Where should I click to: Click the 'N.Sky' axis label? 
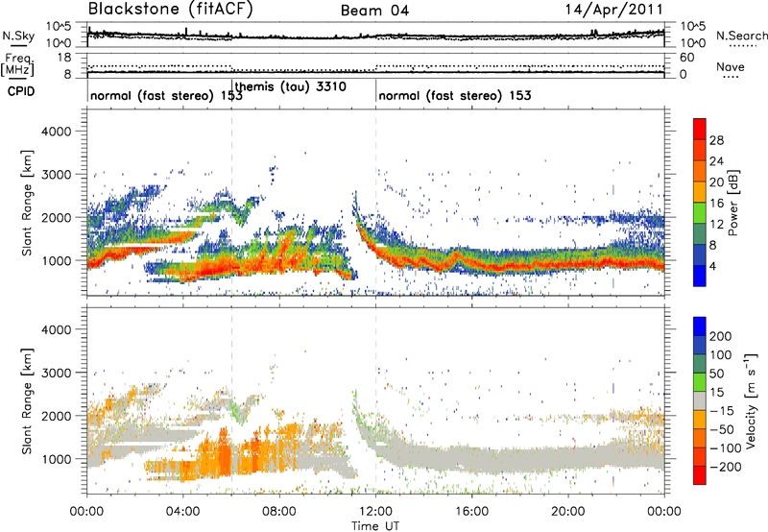[x=18, y=36]
